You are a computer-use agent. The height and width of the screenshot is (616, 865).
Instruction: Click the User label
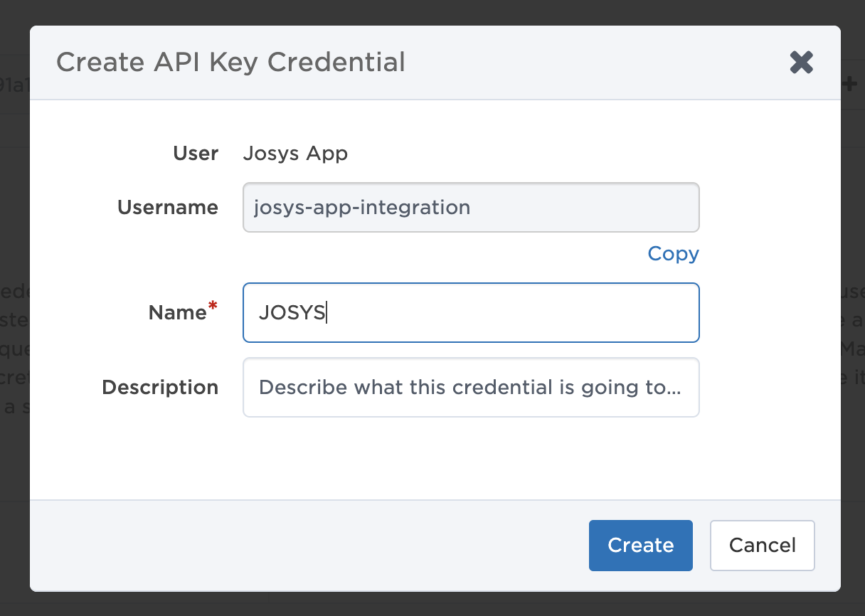(196, 154)
